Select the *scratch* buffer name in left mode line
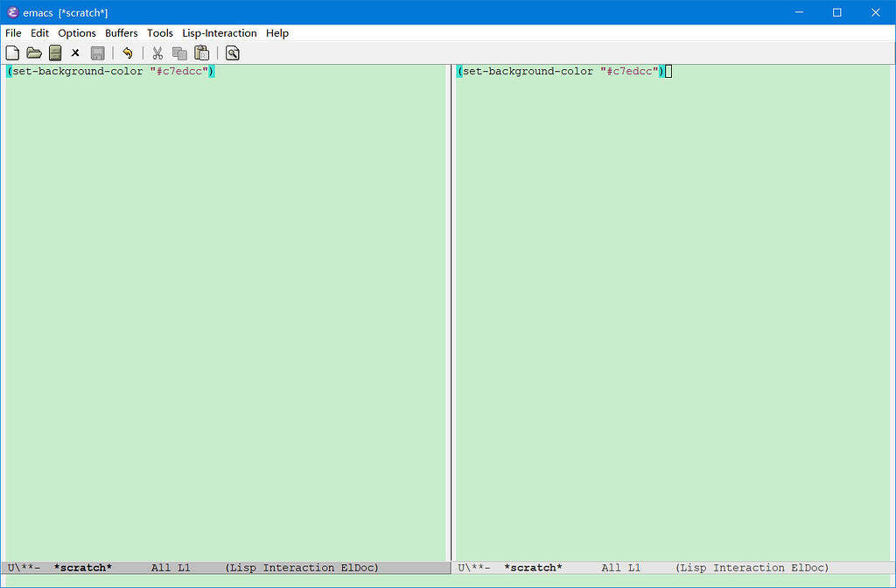The height and width of the screenshot is (588, 896). point(82,567)
